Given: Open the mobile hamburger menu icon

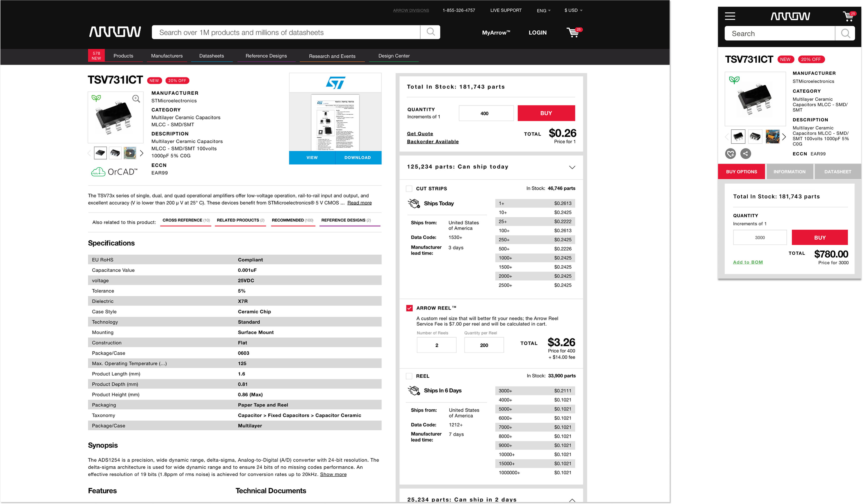Looking at the screenshot, I should 730,16.
